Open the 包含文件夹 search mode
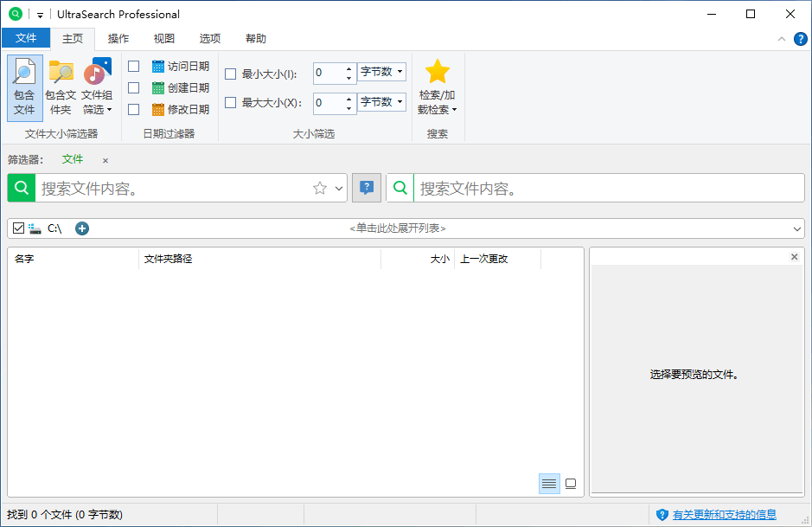The width and height of the screenshot is (812, 527). 60,87
